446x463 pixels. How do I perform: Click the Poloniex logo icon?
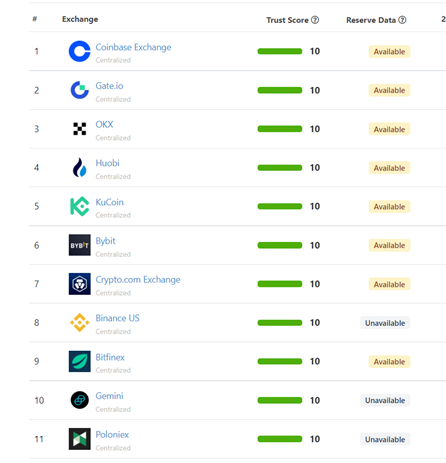79,439
